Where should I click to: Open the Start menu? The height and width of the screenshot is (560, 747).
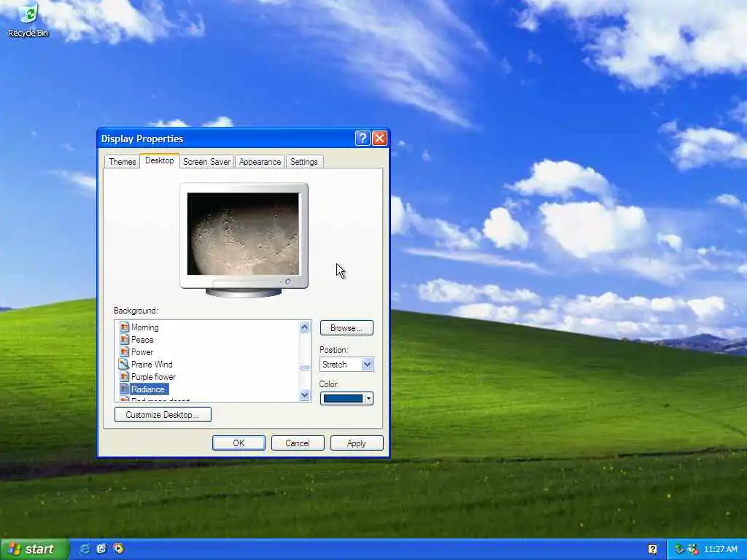coord(34,549)
